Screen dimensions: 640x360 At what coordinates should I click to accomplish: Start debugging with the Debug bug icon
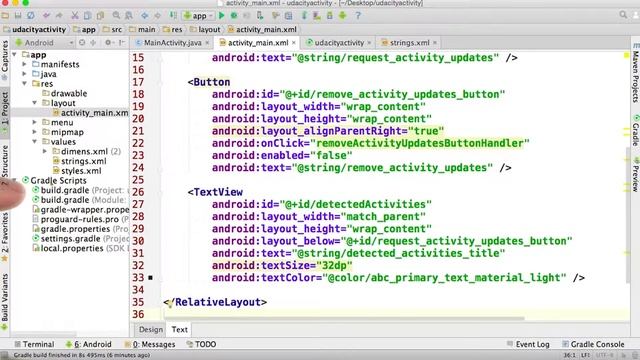[x=234, y=16]
